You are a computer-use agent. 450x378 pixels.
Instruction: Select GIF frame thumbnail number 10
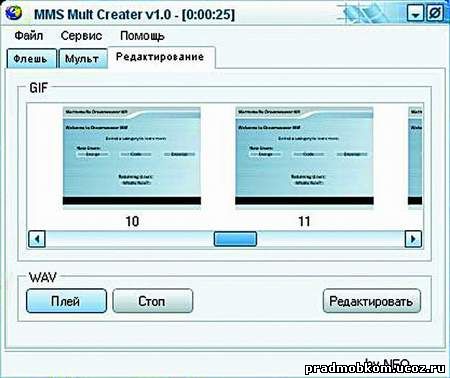[132, 156]
